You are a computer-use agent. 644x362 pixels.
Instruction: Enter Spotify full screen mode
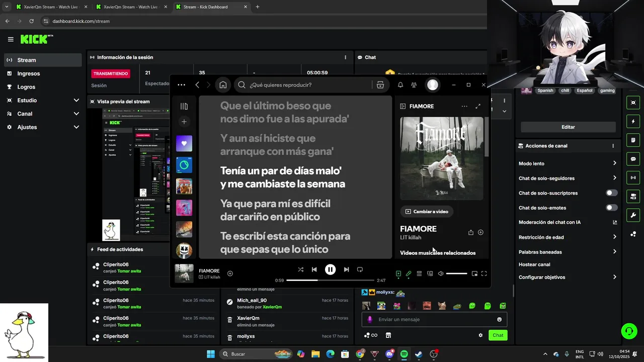tap(484, 274)
